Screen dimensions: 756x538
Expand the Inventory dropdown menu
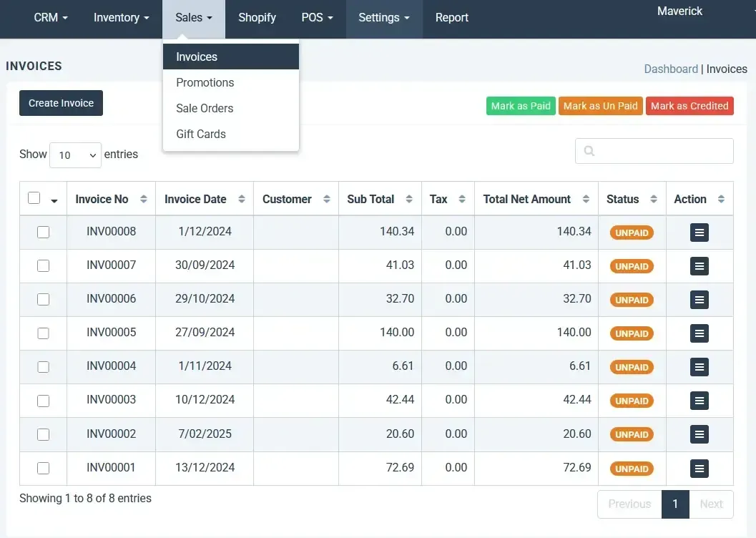click(x=121, y=18)
